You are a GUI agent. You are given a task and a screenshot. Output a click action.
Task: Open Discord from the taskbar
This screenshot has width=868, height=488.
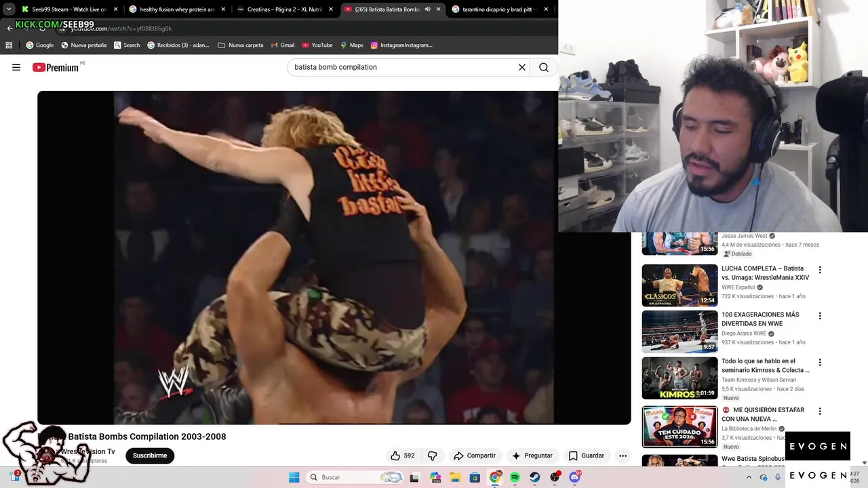coord(574,477)
